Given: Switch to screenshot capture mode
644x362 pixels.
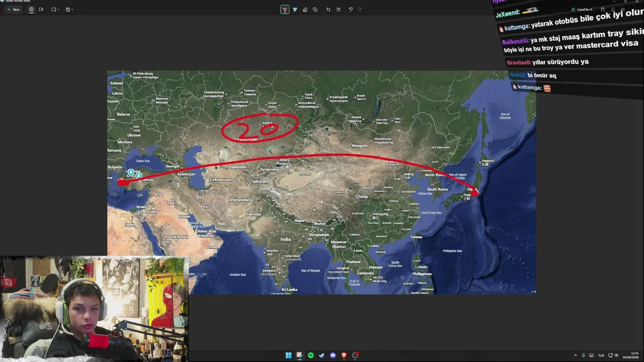Looking at the screenshot, I should (x=31, y=10).
